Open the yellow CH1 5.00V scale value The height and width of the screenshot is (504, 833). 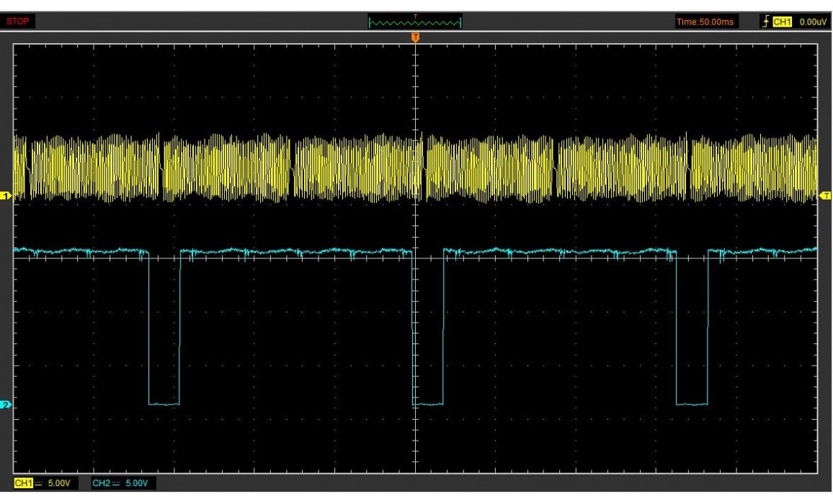[x=59, y=482]
